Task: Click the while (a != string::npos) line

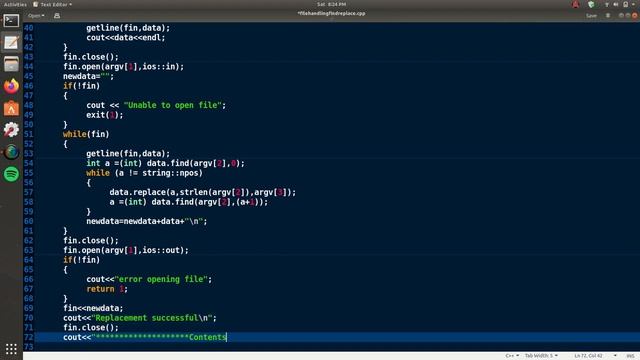Action: click(x=144, y=173)
